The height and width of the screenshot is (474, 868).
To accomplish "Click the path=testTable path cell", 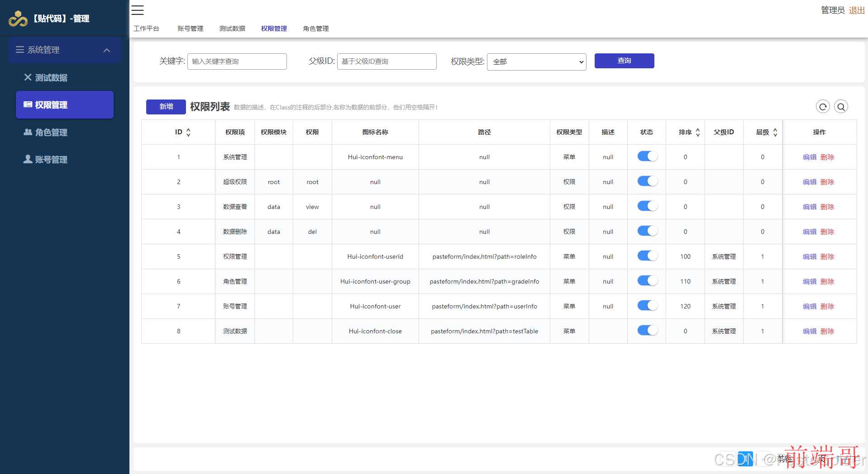I will 484,331.
